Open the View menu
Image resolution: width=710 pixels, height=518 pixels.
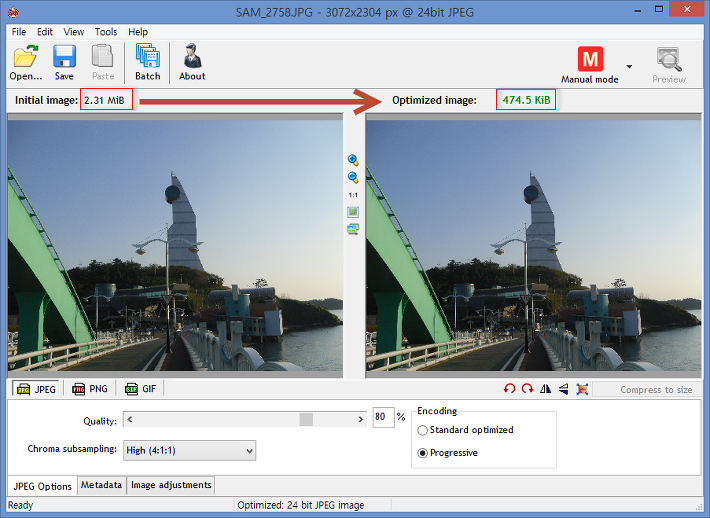[73, 32]
